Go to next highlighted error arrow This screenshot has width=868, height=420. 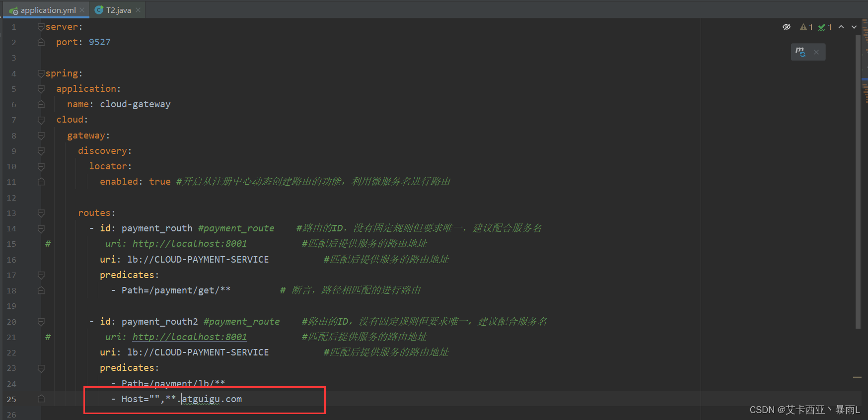pyautogui.click(x=854, y=27)
